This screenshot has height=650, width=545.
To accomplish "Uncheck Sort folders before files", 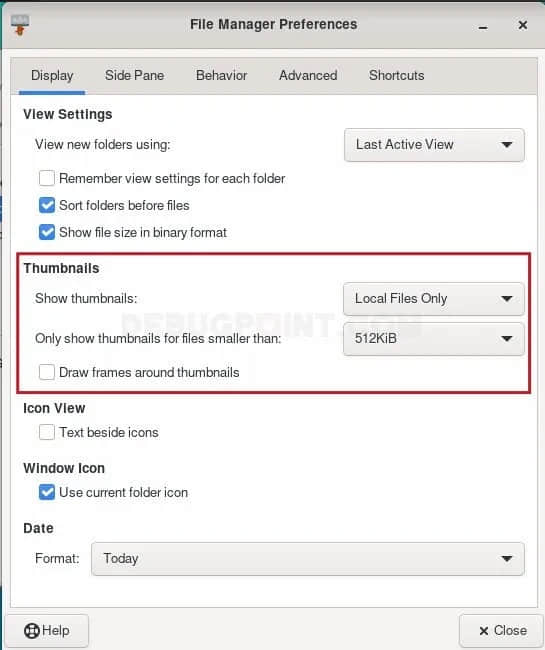I will click(x=46, y=205).
